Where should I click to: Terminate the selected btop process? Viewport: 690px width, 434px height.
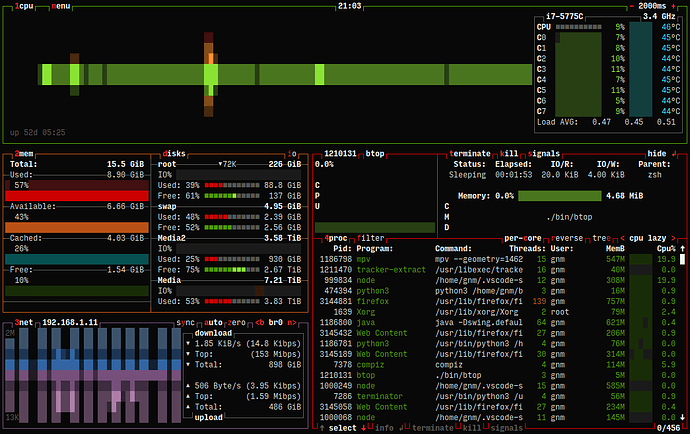[x=470, y=154]
